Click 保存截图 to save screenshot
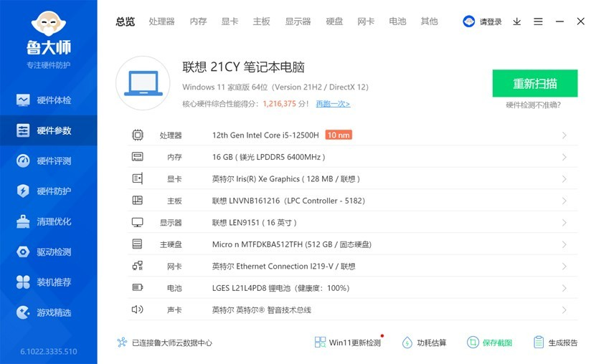Image resolution: width=596 pixels, height=364 pixels. 490,343
